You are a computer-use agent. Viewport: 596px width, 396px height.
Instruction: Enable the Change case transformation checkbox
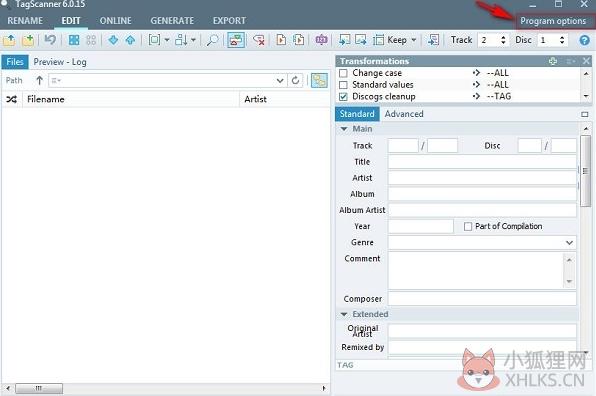(343, 73)
